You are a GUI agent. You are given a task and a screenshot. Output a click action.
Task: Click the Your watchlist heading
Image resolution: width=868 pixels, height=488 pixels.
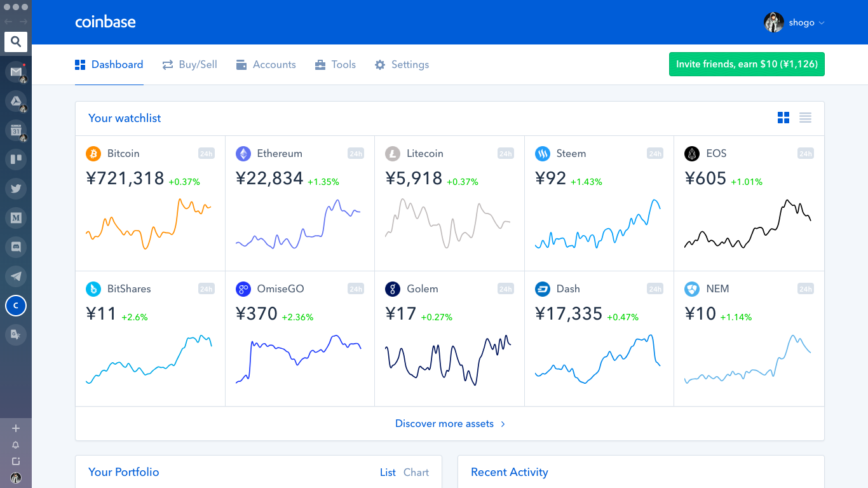[x=125, y=118]
